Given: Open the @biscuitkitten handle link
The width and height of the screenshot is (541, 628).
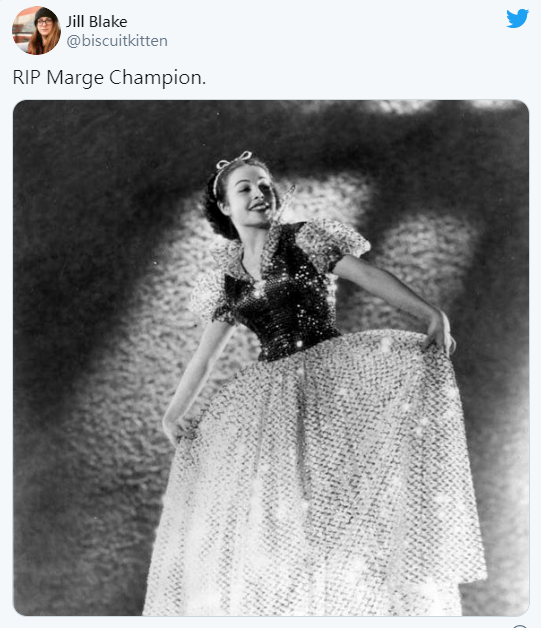Looking at the screenshot, I should [117, 41].
